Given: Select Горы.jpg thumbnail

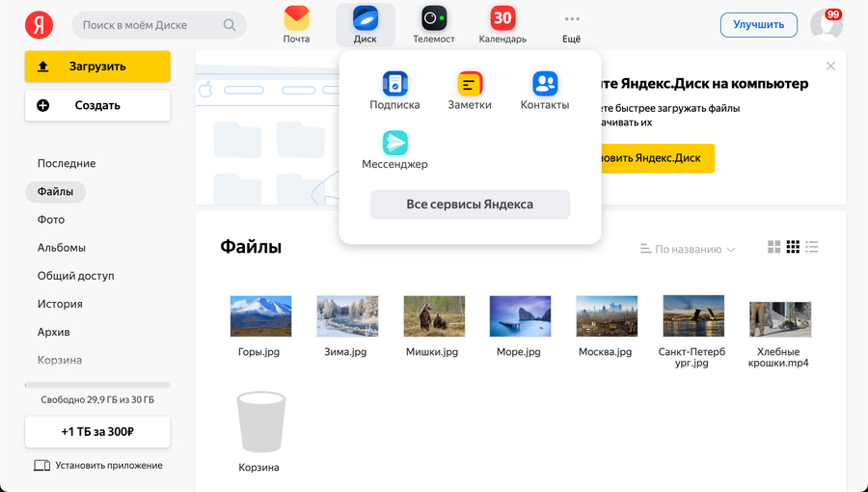Looking at the screenshot, I should 260,316.
